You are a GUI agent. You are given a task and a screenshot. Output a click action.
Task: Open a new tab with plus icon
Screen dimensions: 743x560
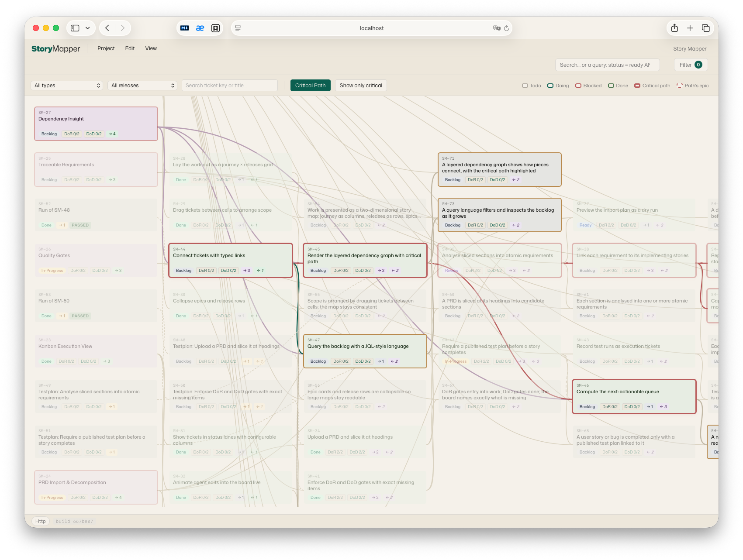click(x=690, y=28)
